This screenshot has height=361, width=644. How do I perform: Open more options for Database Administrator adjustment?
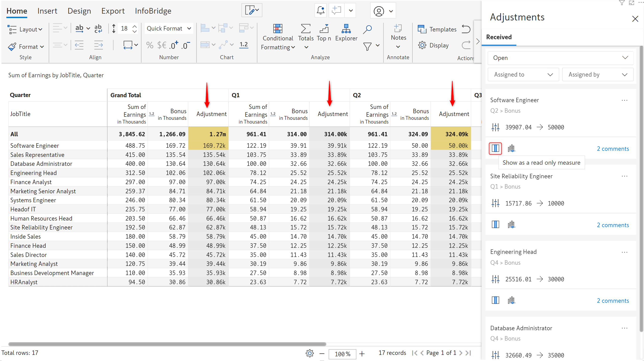(624, 328)
